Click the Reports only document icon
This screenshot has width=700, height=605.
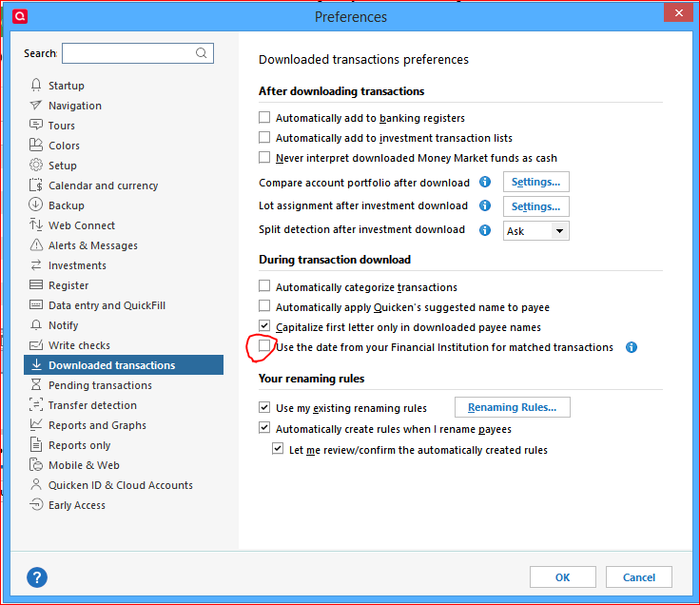pyautogui.click(x=36, y=444)
